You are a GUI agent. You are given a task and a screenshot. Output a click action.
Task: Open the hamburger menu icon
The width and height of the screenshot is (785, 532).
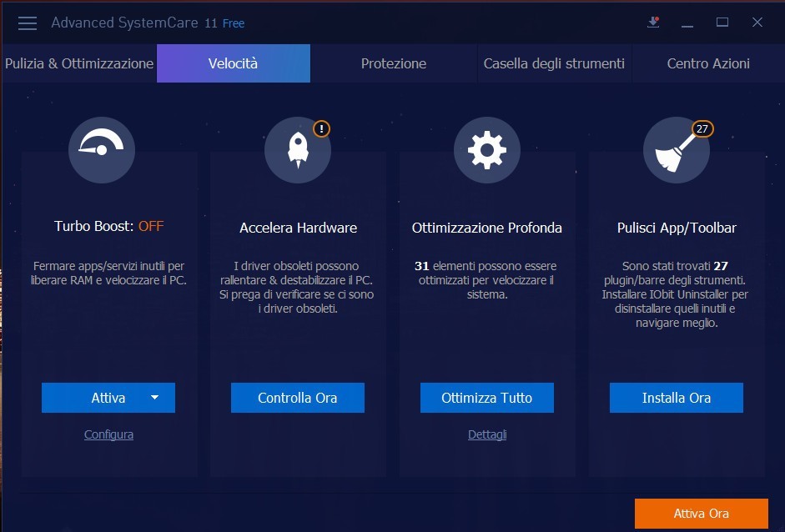28,23
